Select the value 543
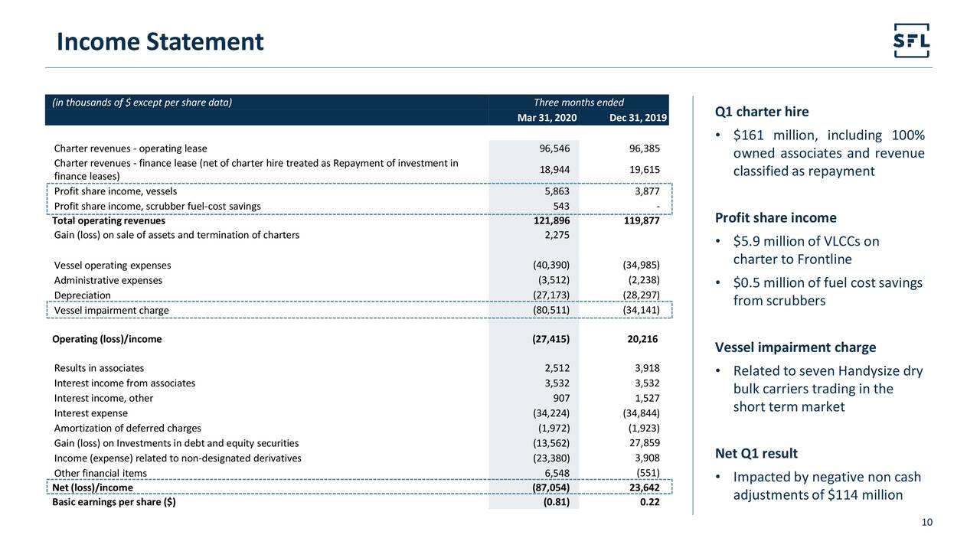 pos(561,207)
